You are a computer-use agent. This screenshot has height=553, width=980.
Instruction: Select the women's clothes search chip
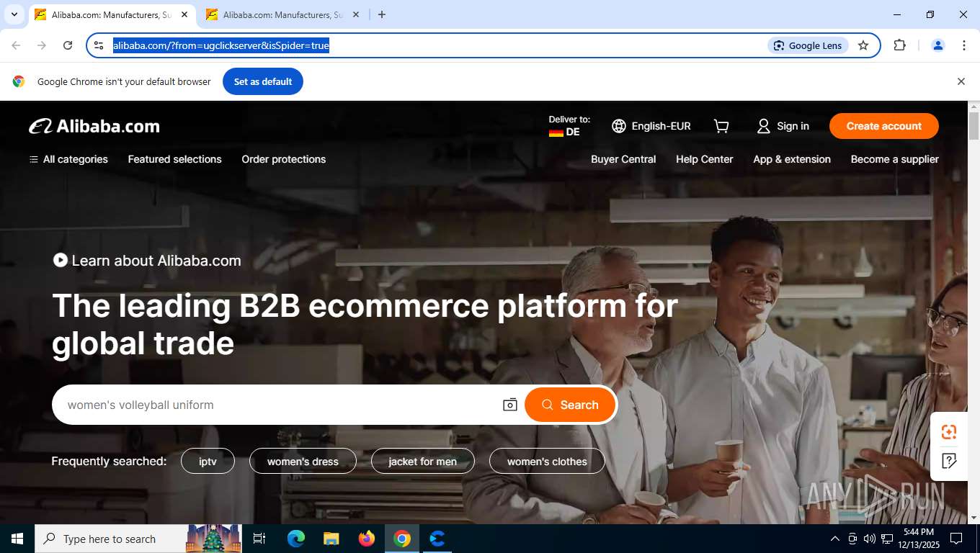tap(547, 461)
